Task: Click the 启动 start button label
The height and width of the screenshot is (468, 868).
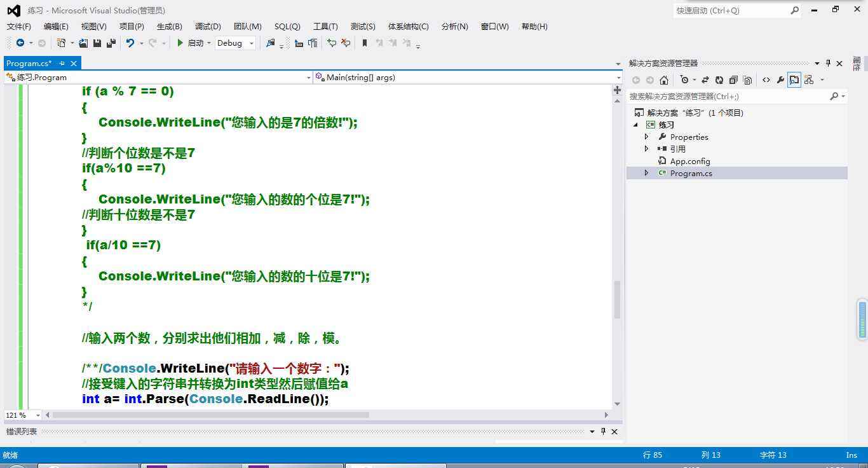Action: click(x=196, y=43)
